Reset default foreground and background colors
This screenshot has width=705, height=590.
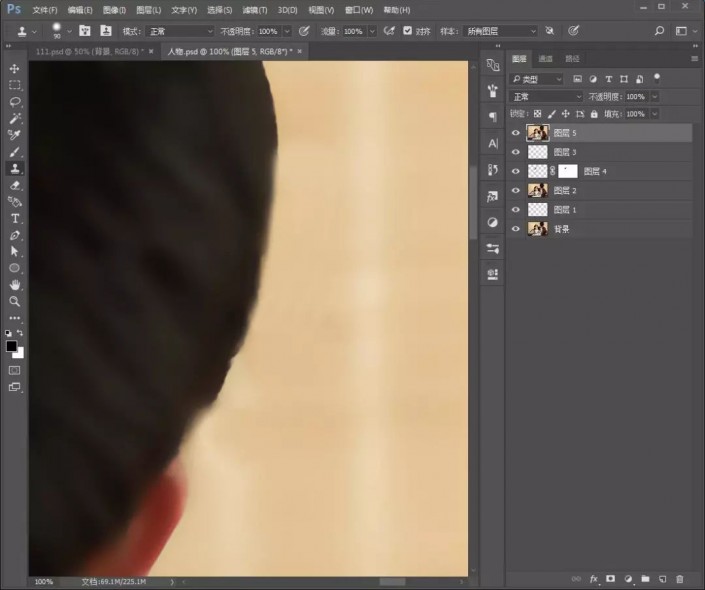coord(9,333)
